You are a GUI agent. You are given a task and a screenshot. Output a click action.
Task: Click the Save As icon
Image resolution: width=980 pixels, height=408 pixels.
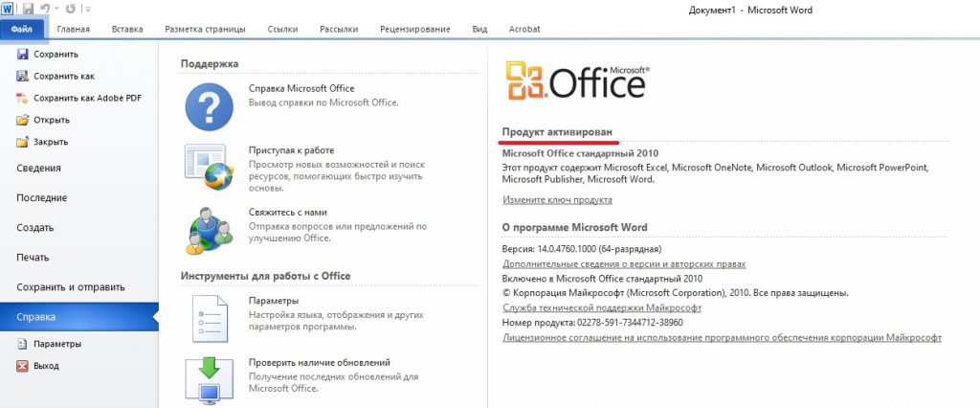pyautogui.click(x=23, y=77)
